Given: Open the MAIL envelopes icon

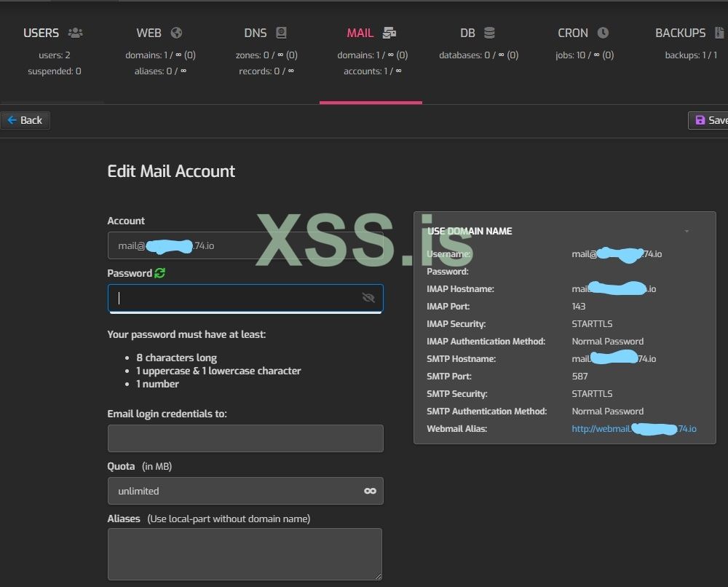Looking at the screenshot, I should coord(389,33).
